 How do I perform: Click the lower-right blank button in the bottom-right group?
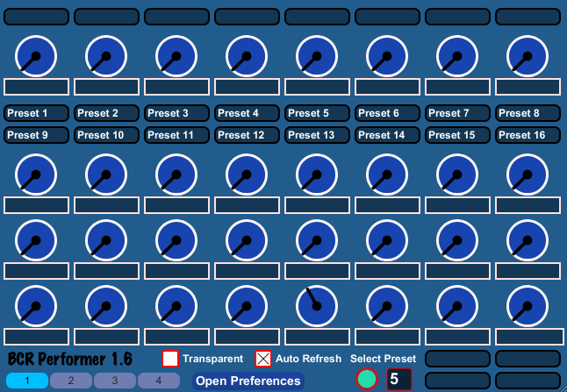(528, 381)
